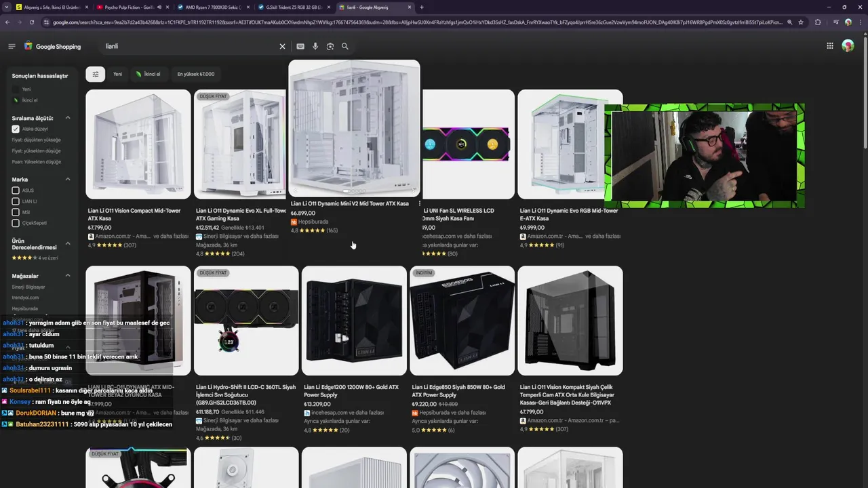The image size is (868, 488).
Task: Go back in browser history
Action: tap(7, 22)
